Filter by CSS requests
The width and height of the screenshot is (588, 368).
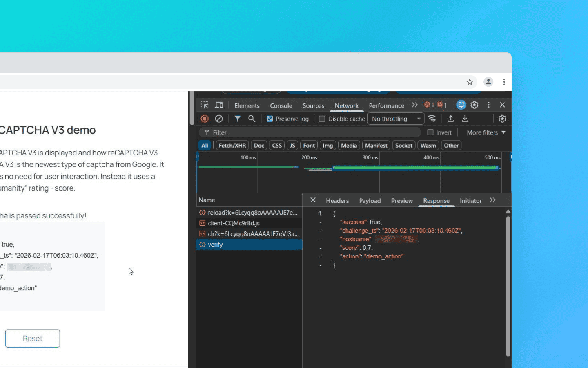tap(277, 146)
